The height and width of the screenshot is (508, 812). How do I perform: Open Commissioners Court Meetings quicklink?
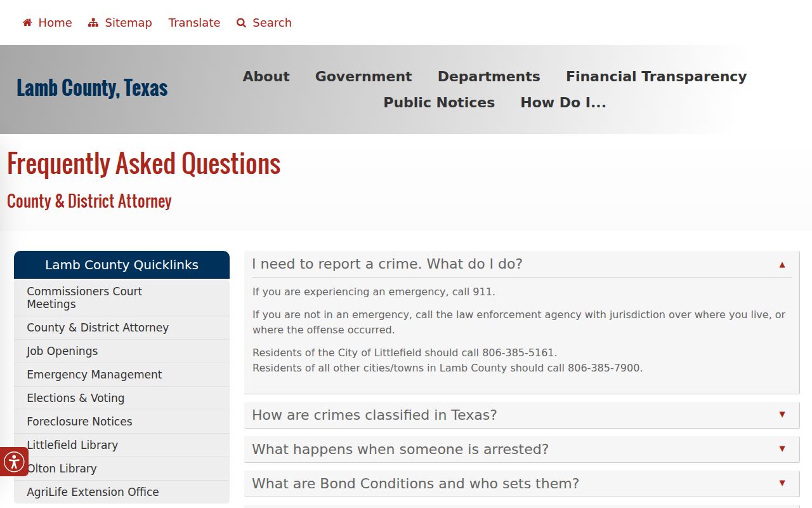(122, 298)
